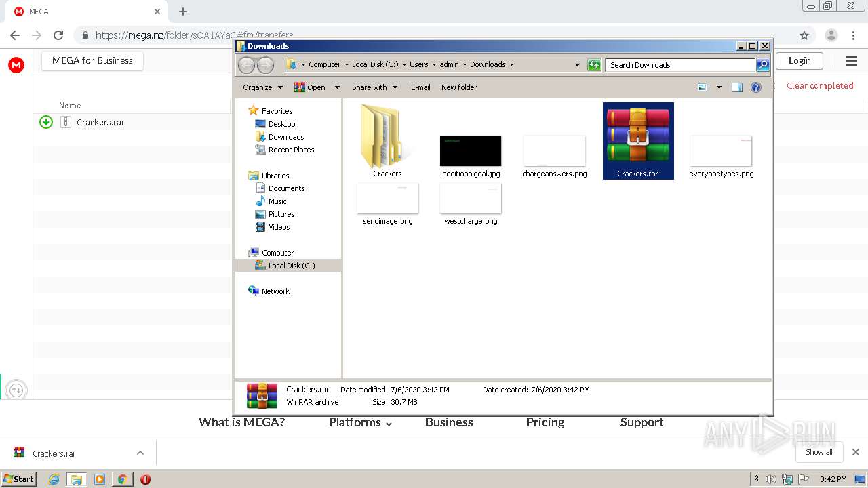Click the MEGA transfers circle icon in the sidebar
This screenshot has height=488, width=868.
(x=16, y=390)
